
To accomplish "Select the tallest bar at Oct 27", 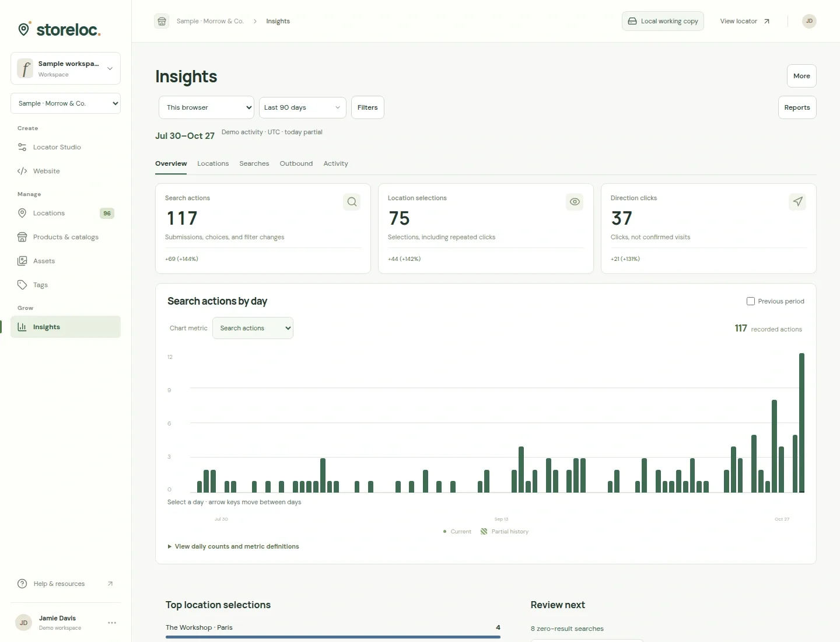I will pos(801,423).
